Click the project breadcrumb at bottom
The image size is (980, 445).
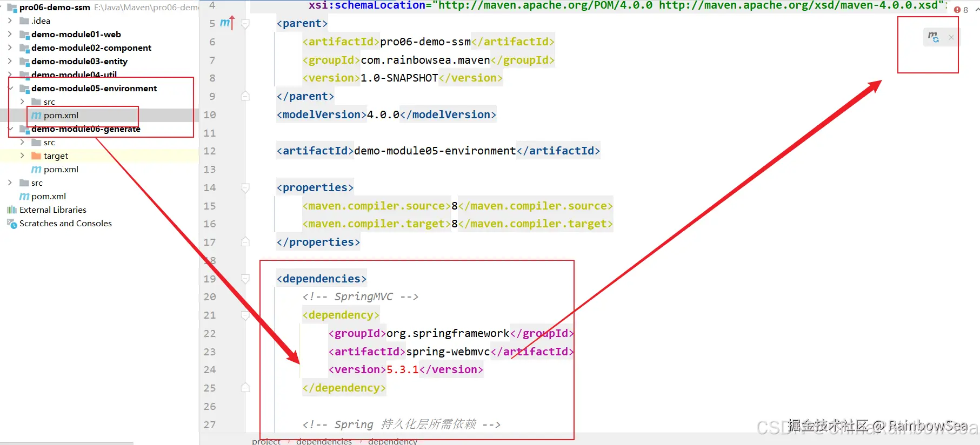[x=266, y=441]
